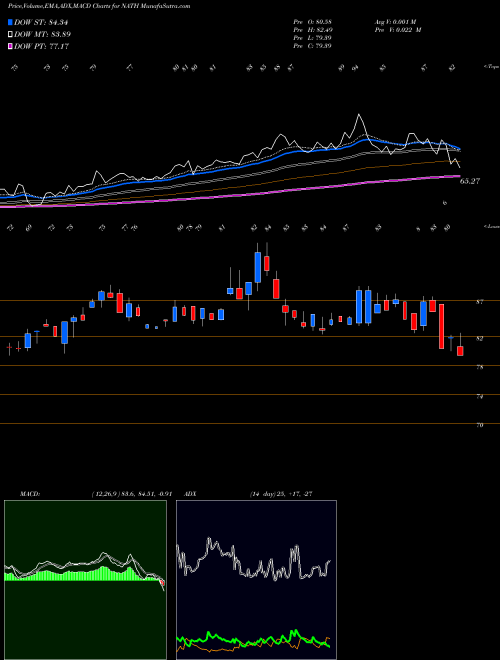Click the white price line's highest peak on the EMA chart
The height and width of the screenshot is (660, 500).
359,114
